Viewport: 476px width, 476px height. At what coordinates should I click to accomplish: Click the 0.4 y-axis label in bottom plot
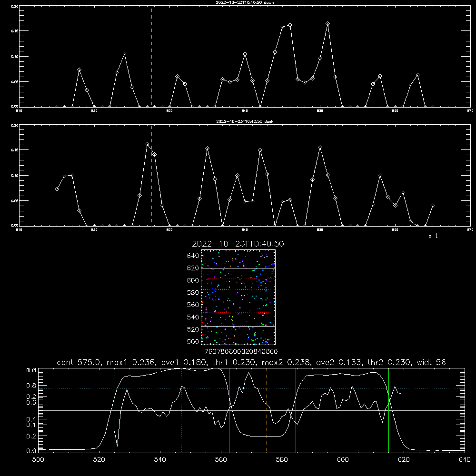[31, 419]
